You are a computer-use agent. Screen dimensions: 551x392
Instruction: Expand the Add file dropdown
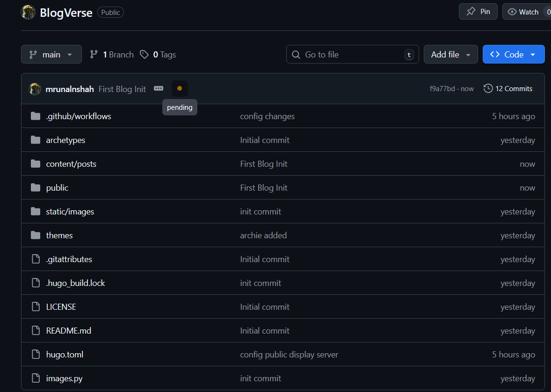450,55
